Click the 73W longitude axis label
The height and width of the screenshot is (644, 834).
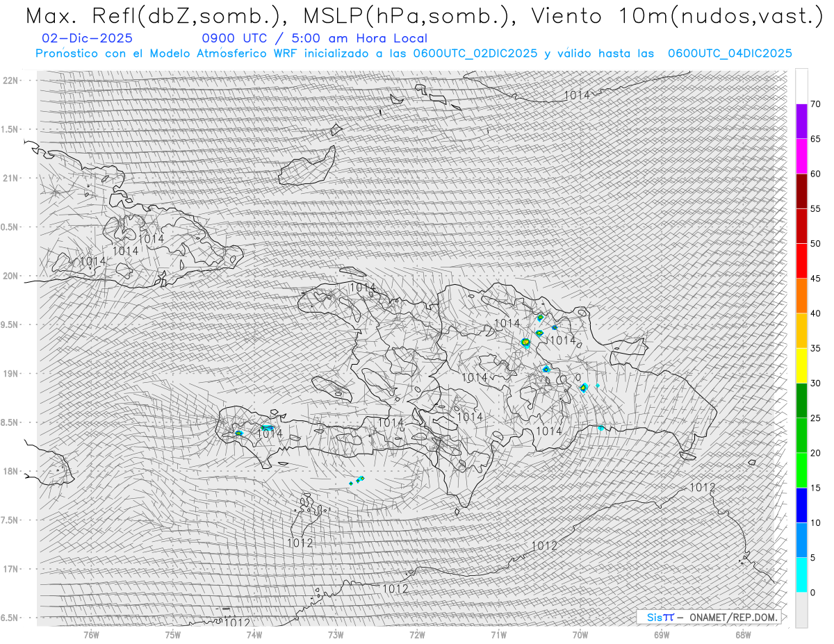[336, 635]
